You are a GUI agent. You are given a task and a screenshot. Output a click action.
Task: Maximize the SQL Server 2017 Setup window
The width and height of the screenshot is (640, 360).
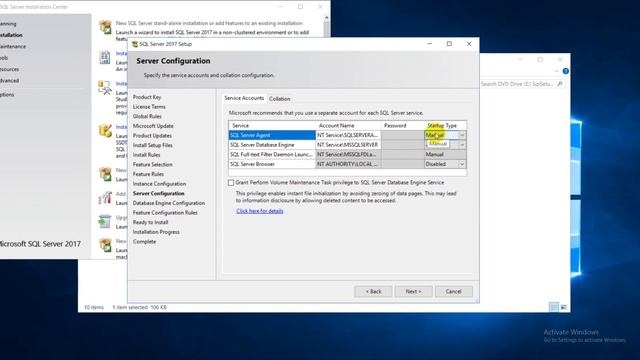(x=449, y=44)
